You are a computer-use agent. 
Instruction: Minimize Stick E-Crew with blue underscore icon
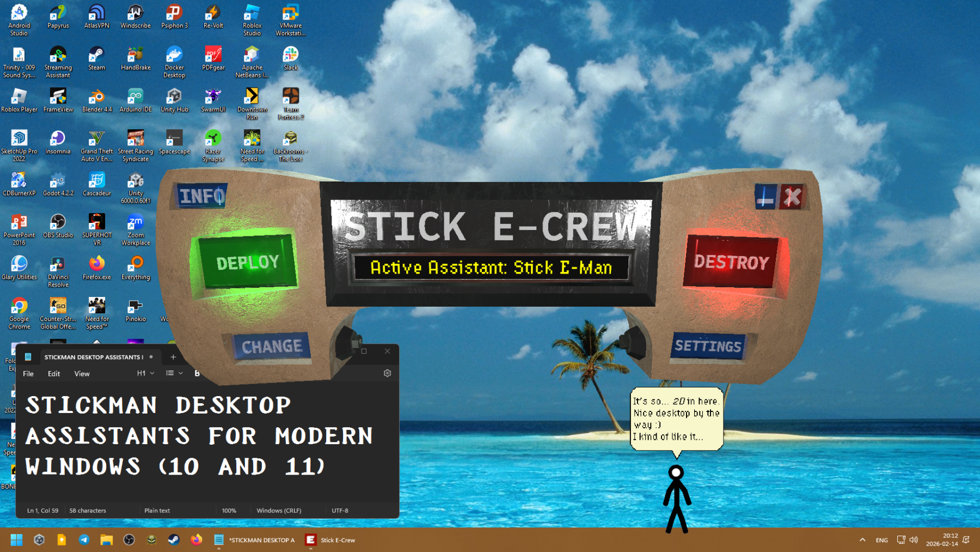point(765,197)
